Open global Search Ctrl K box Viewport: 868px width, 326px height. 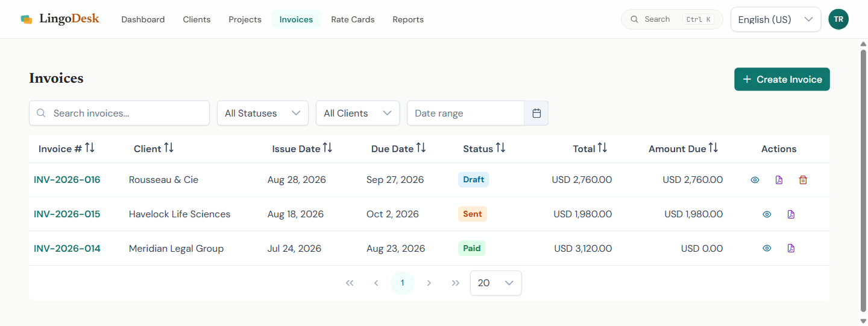tap(672, 19)
